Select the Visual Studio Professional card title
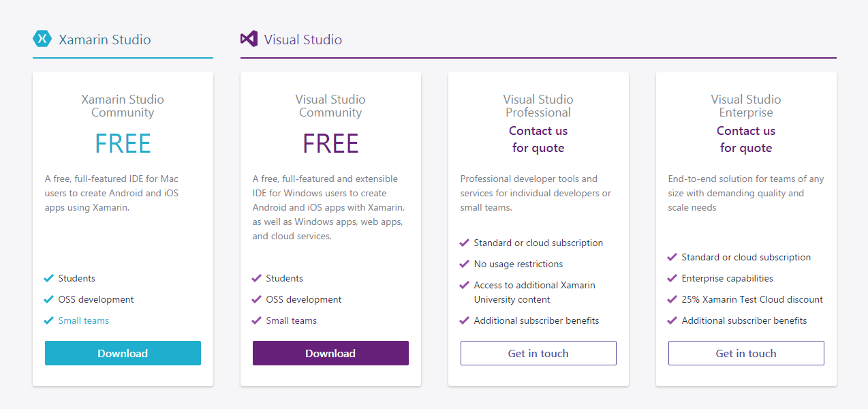Image resolution: width=868 pixels, height=409 pixels. (538, 106)
